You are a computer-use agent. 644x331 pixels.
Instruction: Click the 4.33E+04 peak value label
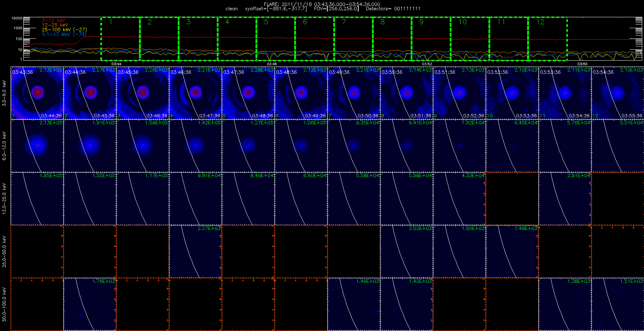click(473, 176)
